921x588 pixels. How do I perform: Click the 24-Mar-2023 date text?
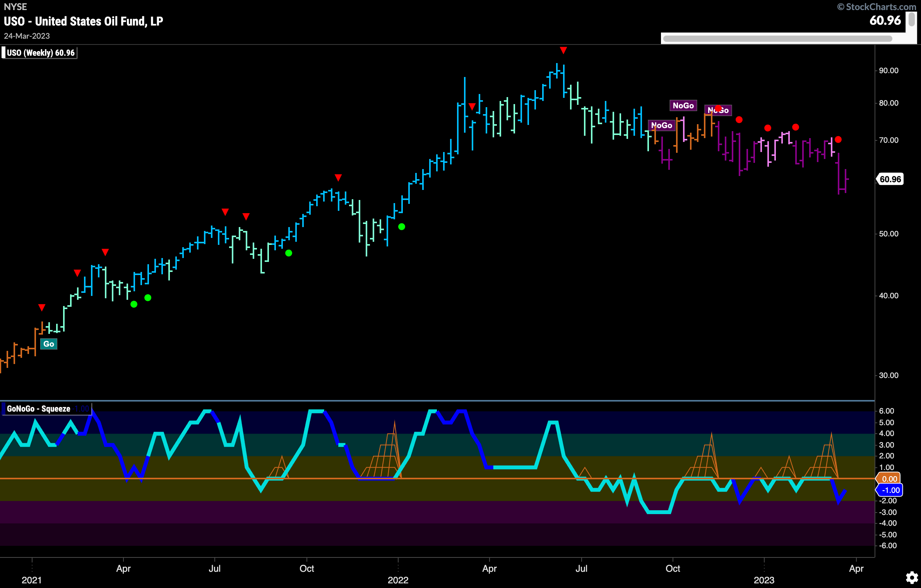point(27,36)
